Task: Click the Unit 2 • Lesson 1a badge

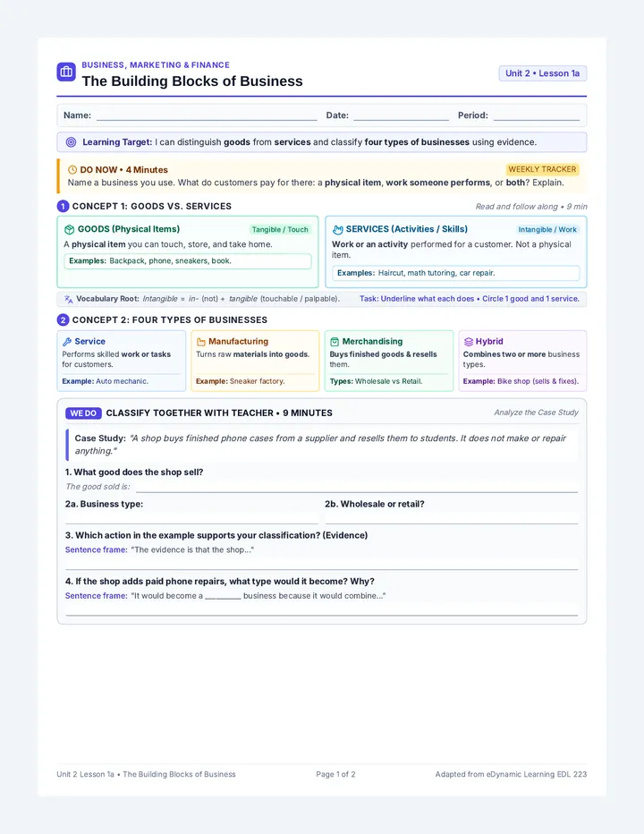Action: tap(542, 73)
